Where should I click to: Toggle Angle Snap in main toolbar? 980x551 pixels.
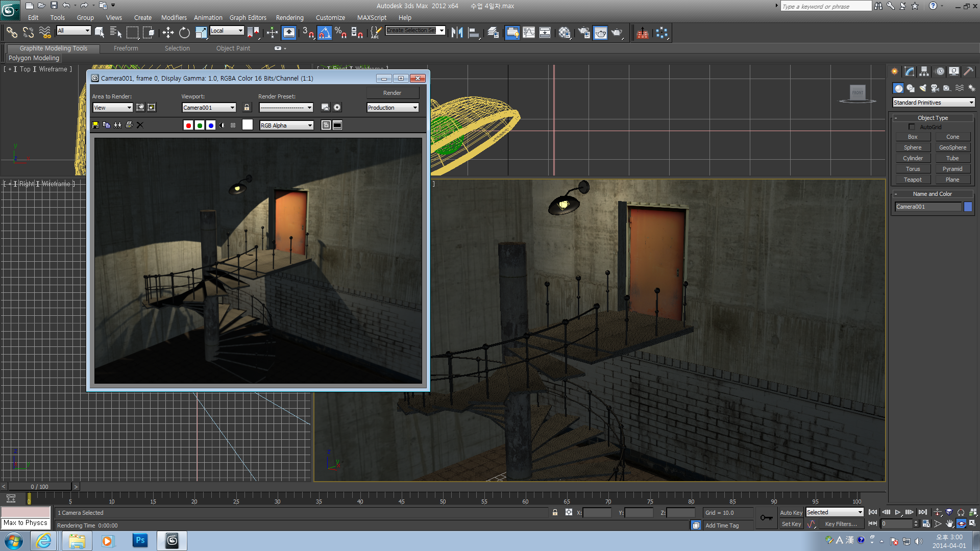click(325, 33)
